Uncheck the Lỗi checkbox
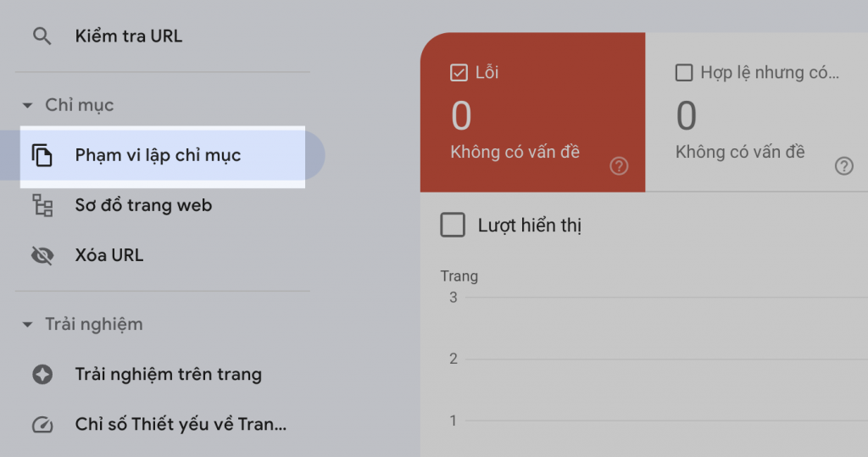Image resolution: width=868 pixels, height=457 pixels. point(459,73)
